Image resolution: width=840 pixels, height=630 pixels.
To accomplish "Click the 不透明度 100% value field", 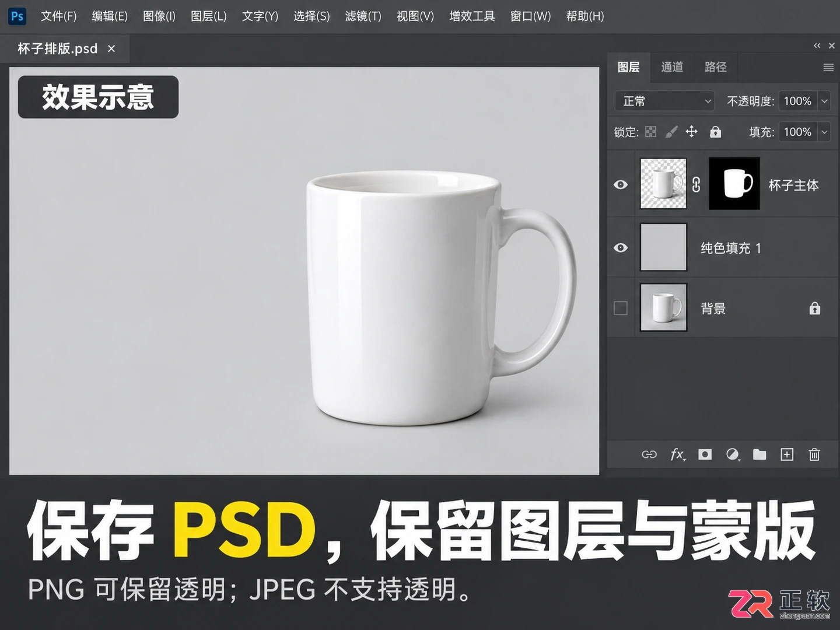I will [797, 101].
